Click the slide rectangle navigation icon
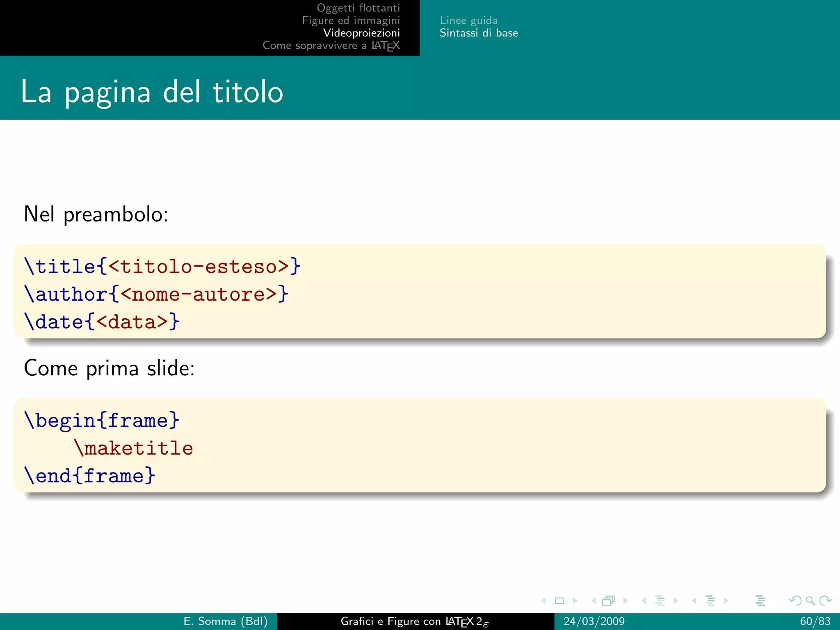 coord(559,601)
